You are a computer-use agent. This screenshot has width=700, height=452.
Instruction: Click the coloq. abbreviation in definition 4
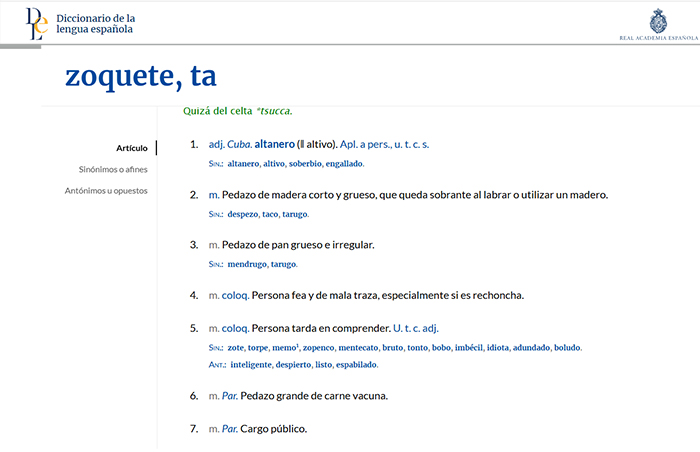coord(235,295)
